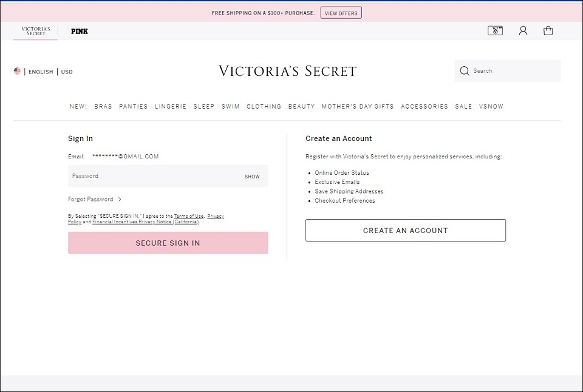Image resolution: width=583 pixels, height=392 pixels.
Task: Click the 'Sign In' heading
Action: pos(80,138)
